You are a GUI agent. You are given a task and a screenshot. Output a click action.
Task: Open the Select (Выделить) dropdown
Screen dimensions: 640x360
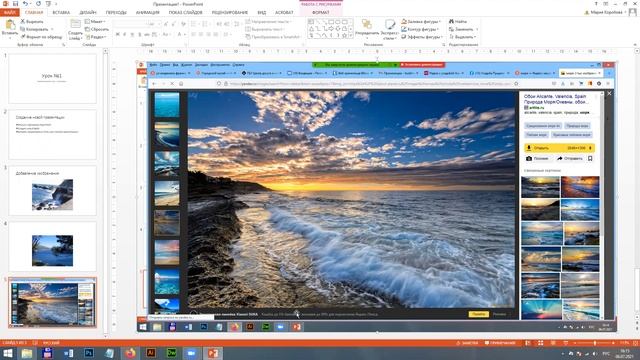coord(462,37)
